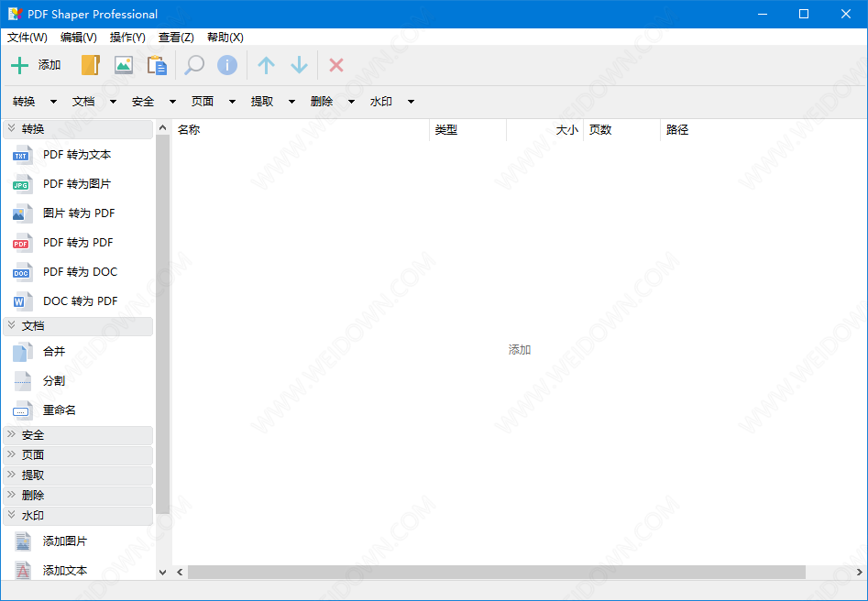Viewport: 868px width, 601px height.
Task: Click the yellow folder icon in toolbar
Action: point(90,65)
